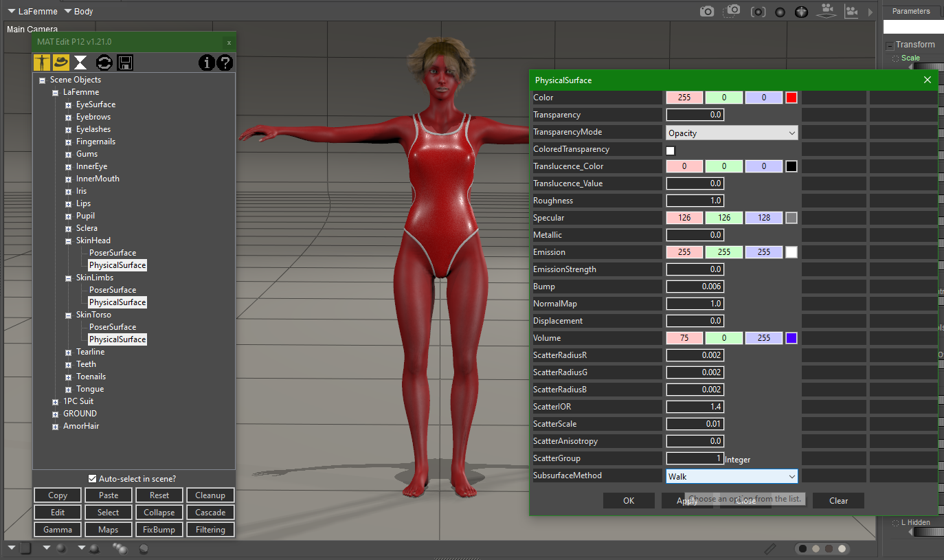Toggle the Auto-select in scene checkbox
Screen dimensions: 944x560
(93, 478)
